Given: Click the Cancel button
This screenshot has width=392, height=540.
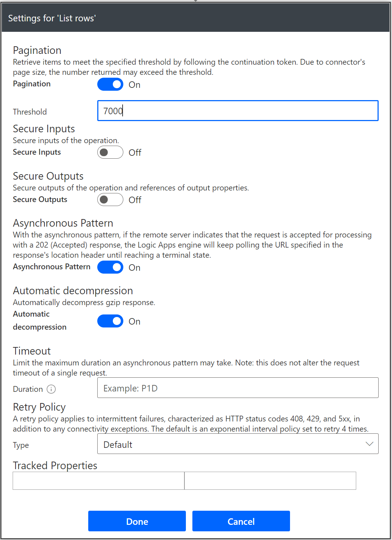Looking at the screenshot, I should 241,521.
